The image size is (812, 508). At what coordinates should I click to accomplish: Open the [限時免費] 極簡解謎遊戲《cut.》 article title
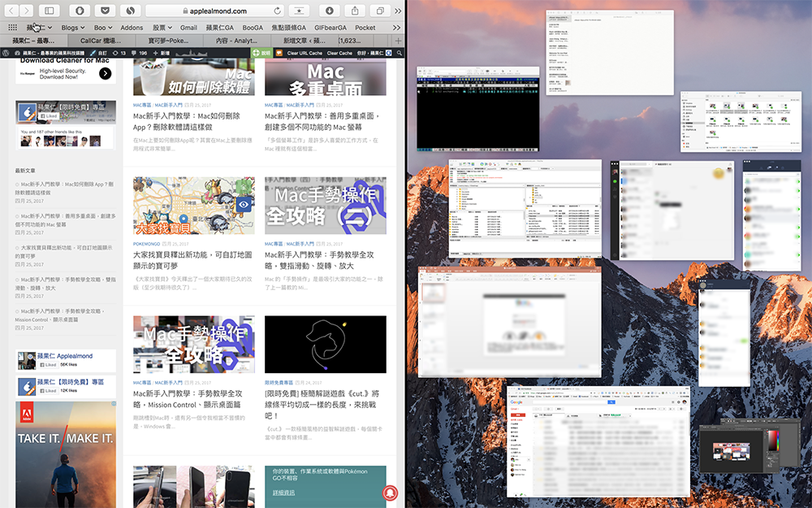pos(322,404)
